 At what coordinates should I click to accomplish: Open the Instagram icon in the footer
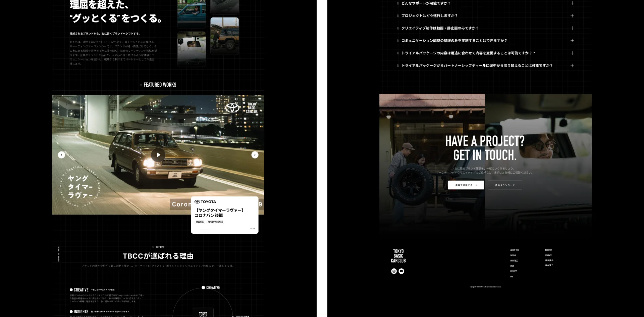[x=394, y=271]
